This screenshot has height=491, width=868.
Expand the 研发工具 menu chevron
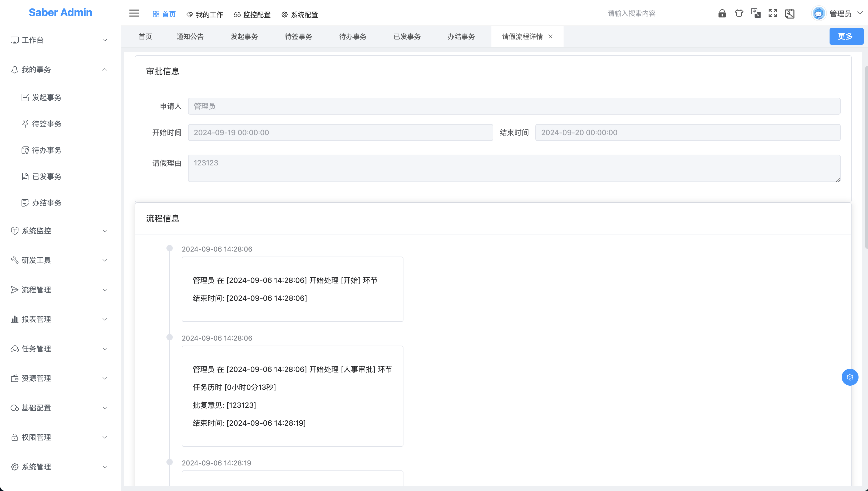pos(105,260)
